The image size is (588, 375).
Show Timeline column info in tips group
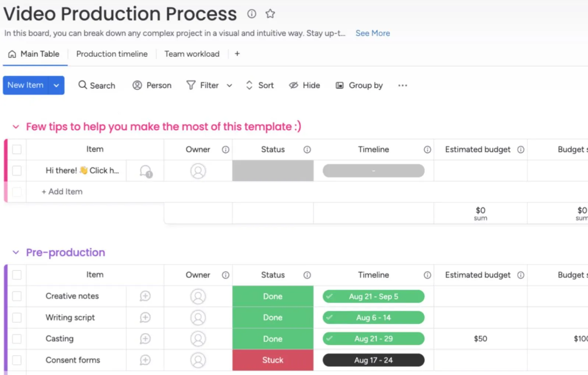(x=427, y=150)
